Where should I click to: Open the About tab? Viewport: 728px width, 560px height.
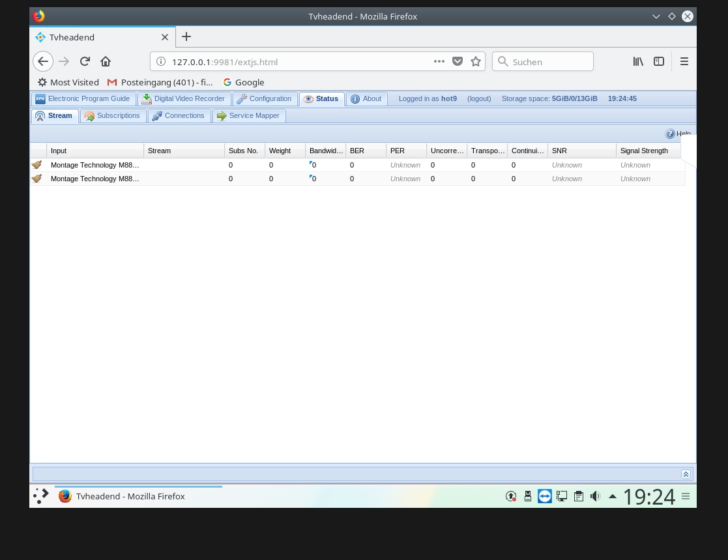367,99
